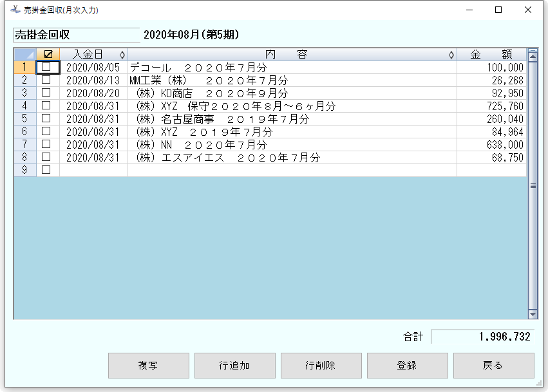Click empty content cell in row 9
This screenshot has height=392, width=548.
tap(292, 170)
